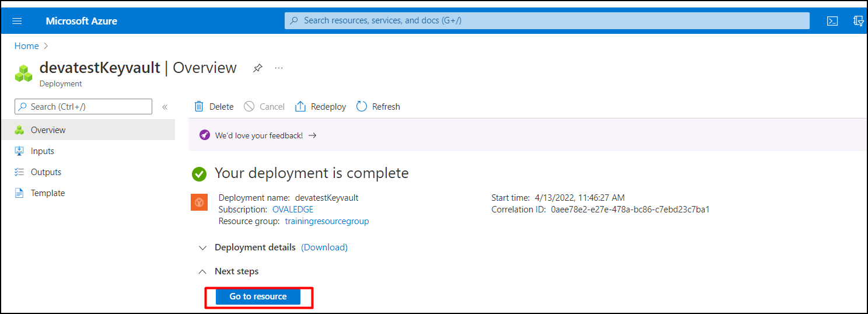Click the feedback arrow icon
The height and width of the screenshot is (314, 868).
pyautogui.click(x=313, y=135)
